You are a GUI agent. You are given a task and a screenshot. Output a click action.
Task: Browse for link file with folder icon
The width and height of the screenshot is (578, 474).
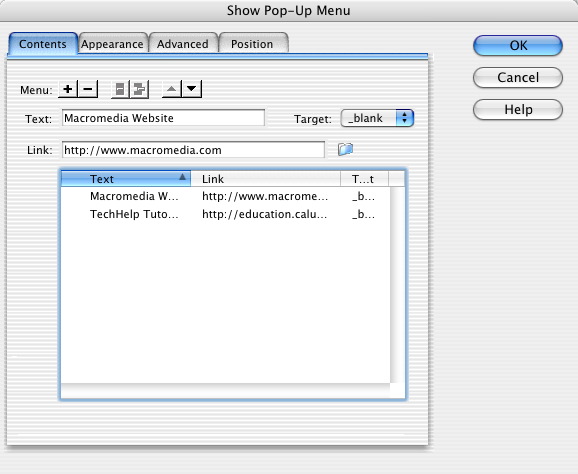point(345,149)
